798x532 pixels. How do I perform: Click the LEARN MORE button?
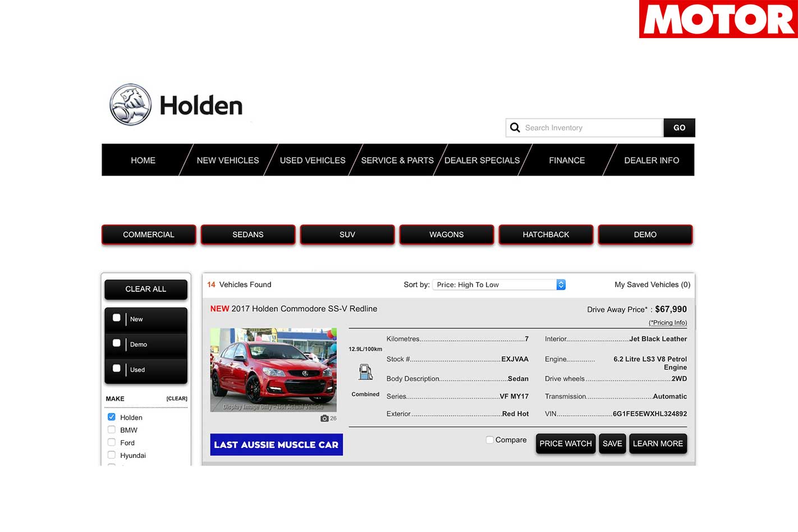658,443
